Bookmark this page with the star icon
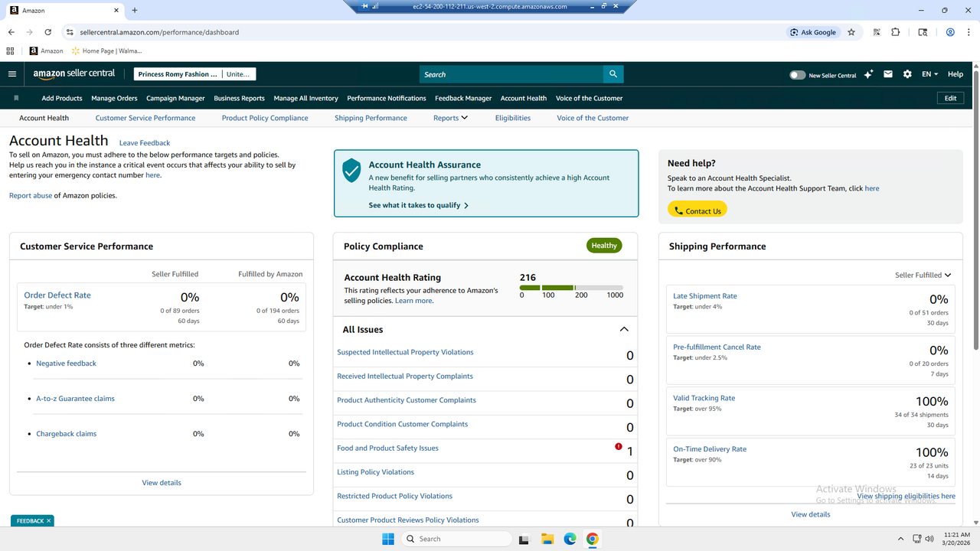Viewport: 980px width, 551px height. (x=851, y=32)
